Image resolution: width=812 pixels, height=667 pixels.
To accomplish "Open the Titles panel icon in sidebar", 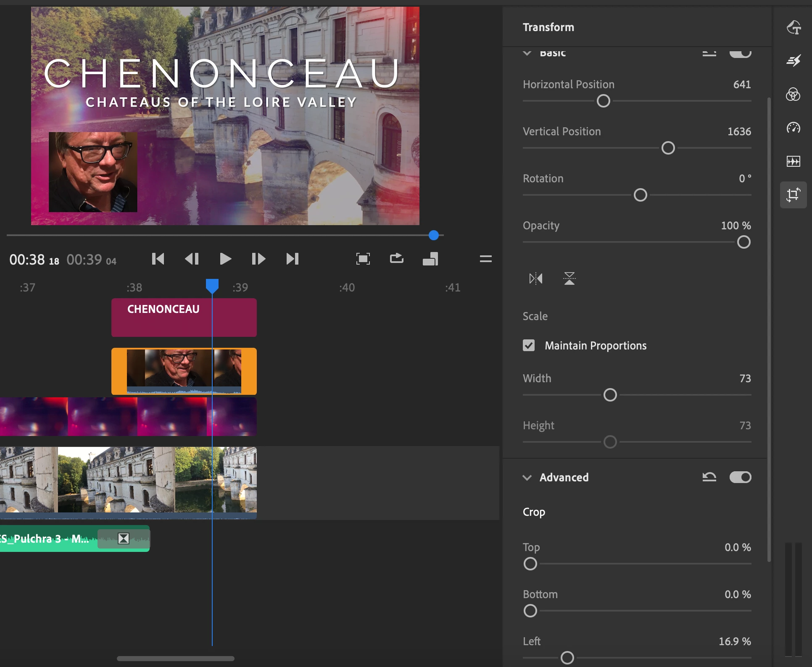I will [x=794, y=28].
